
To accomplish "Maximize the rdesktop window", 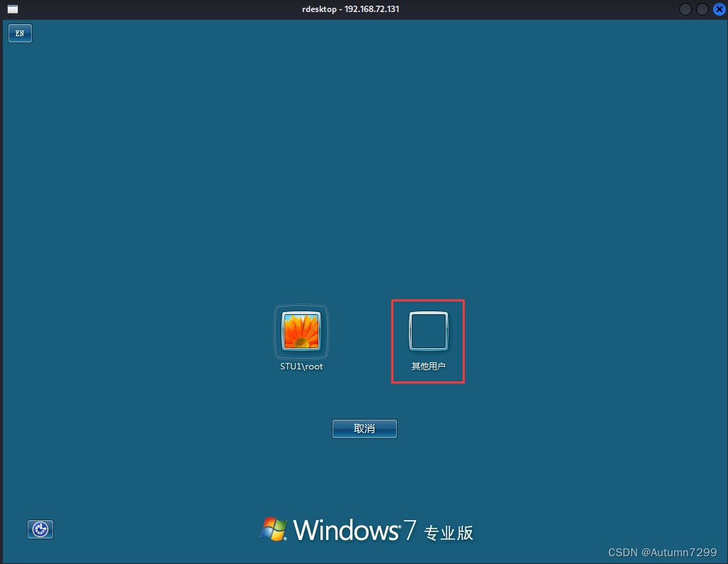I will [x=702, y=8].
